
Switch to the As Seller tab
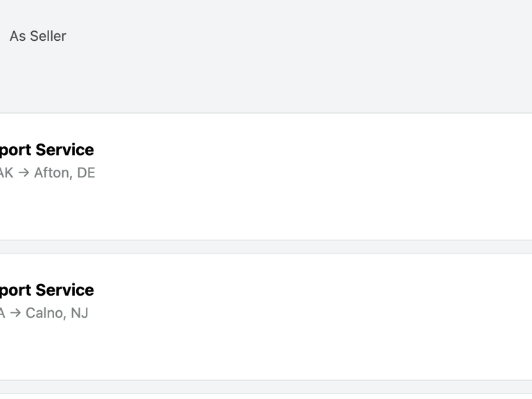click(x=37, y=36)
